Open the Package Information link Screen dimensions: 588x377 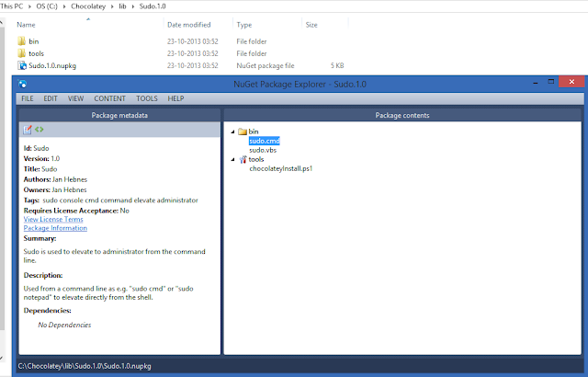(55, 228)
